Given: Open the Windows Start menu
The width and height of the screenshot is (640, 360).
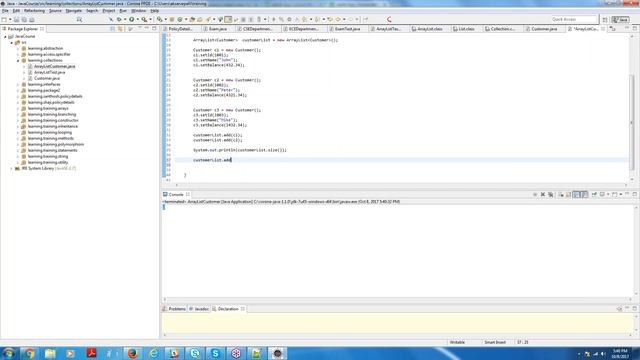Looking at the screenshot, I should 8,353.
